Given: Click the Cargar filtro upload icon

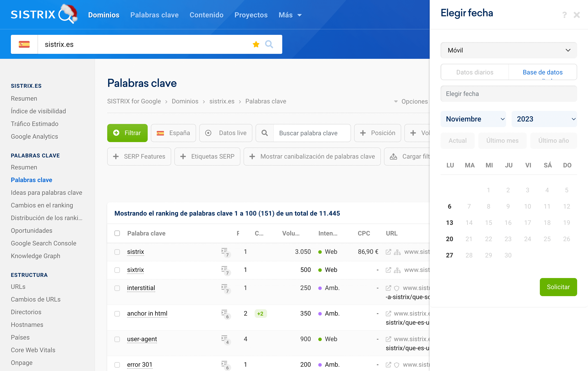Looking at the screenshot, I should 393,157.
